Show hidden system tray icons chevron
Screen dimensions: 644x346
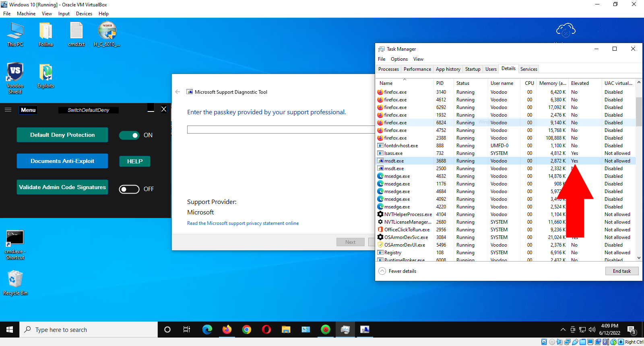[x=563, y=330]
